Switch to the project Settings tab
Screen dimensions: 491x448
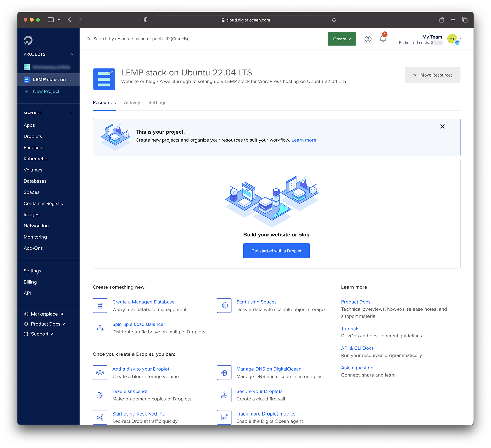157,102
